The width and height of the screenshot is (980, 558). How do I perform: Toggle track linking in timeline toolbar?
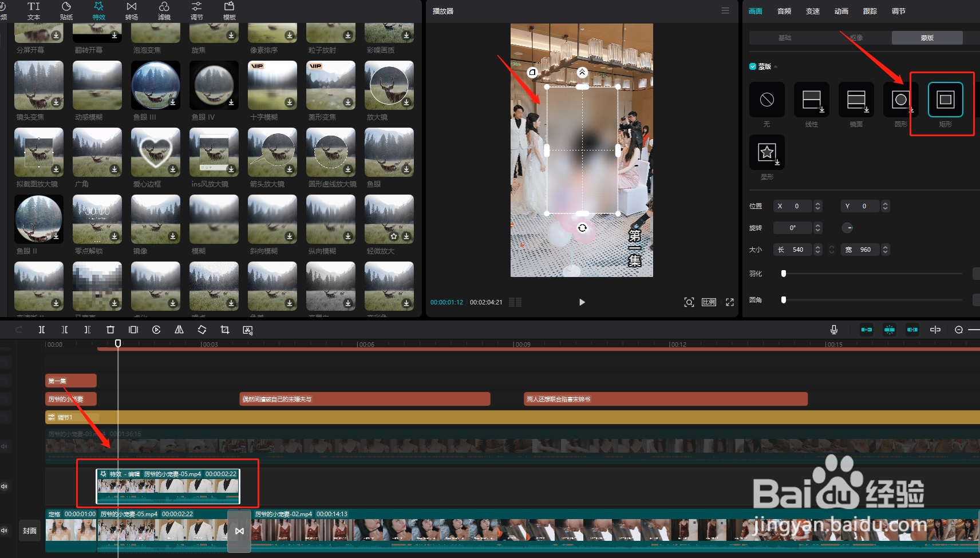click(912, 330)
